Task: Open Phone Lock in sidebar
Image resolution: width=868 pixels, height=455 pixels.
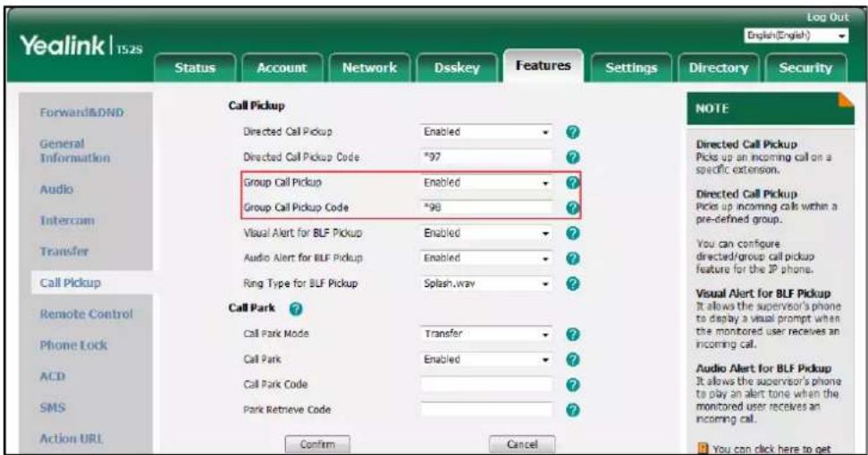Action: pyautogui.click(x=73, y=345)
